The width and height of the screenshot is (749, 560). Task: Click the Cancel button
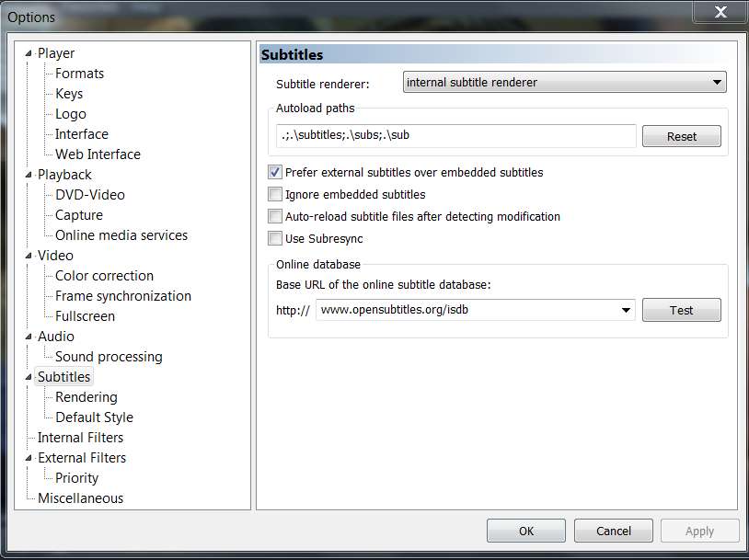pyautogui.click(x=614, y=531)
